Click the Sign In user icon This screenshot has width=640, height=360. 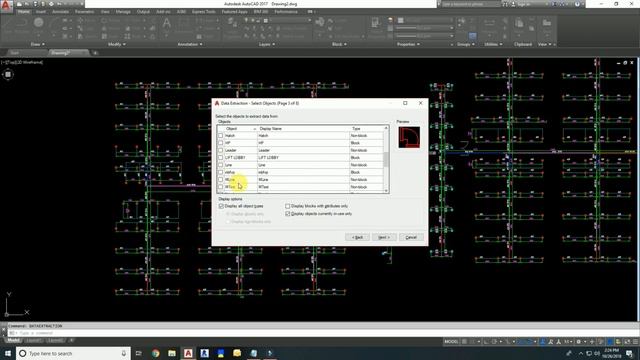[x=513, y=4]
